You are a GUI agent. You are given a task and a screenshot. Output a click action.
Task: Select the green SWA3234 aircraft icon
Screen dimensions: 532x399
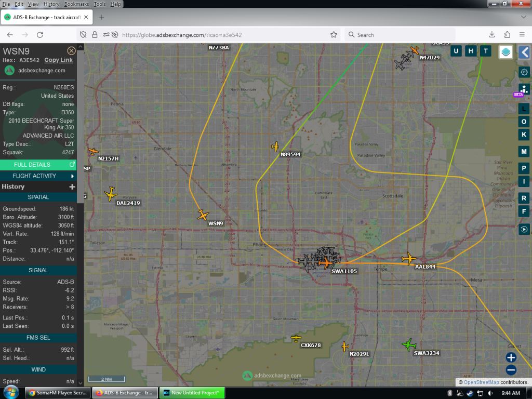(409, 345)
